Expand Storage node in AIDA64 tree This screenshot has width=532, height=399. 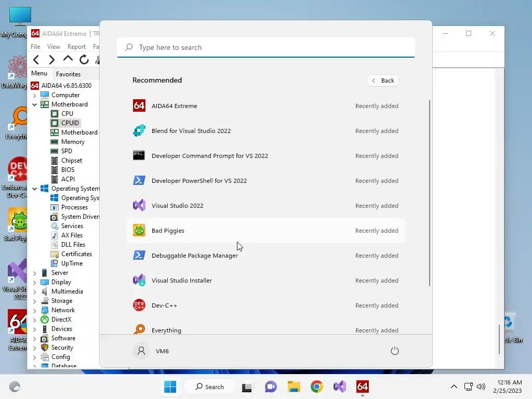click(x=35, y=301)
